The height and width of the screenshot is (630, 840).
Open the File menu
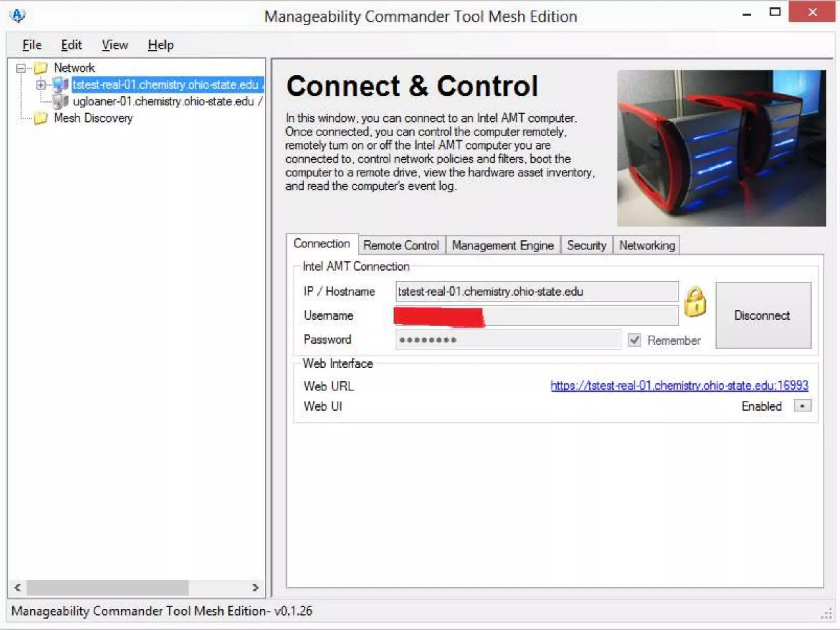pos(32,45)
